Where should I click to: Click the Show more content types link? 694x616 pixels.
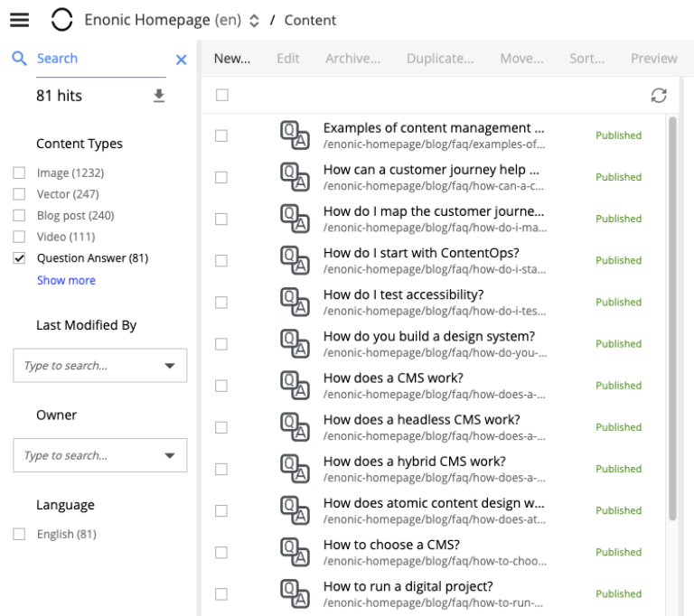[66, 280]
